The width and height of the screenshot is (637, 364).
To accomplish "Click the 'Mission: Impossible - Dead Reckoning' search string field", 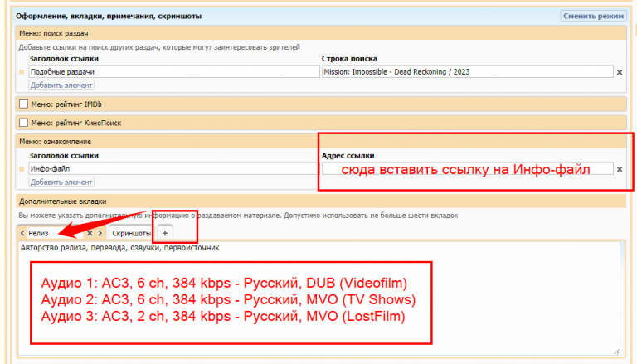I will pos(468,72).
